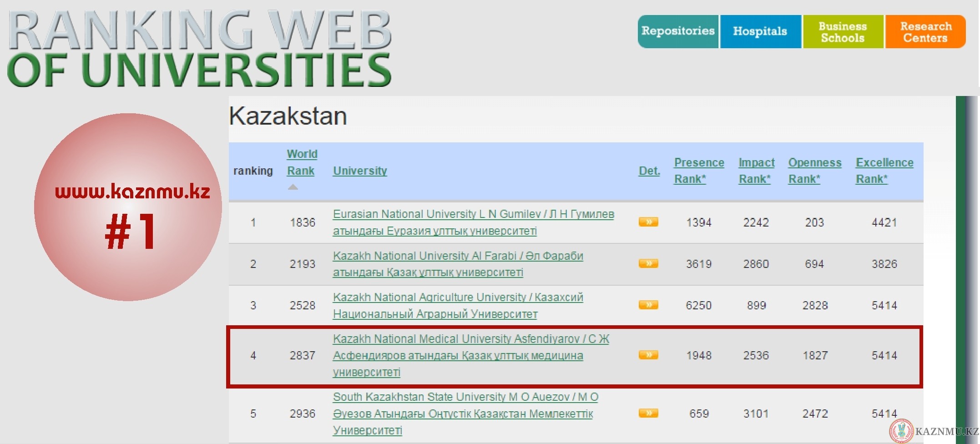Select presence rank value 659

(699, 414)
